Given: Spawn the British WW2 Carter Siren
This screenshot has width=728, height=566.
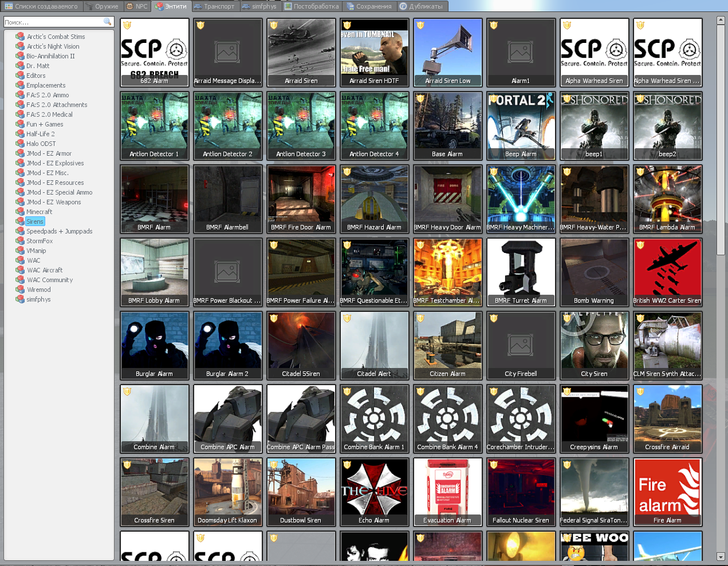Looking at the screenshot, I should (x=668, y=272).
